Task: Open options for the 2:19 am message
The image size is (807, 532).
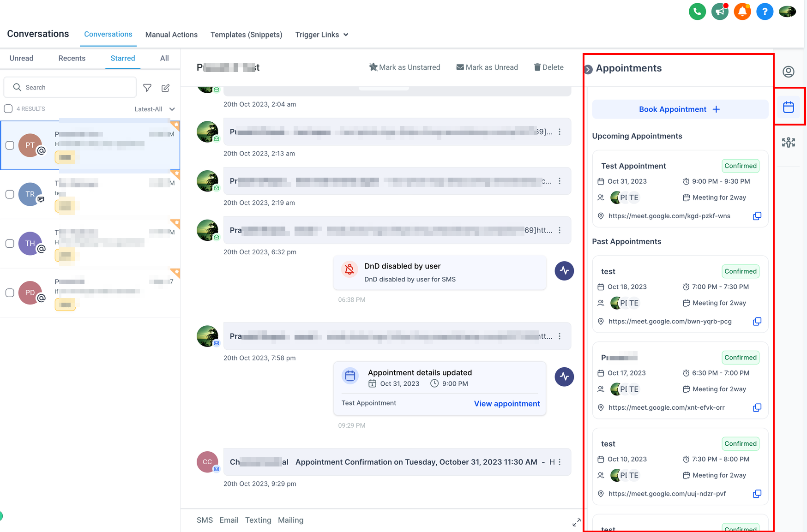Action: 560,181
